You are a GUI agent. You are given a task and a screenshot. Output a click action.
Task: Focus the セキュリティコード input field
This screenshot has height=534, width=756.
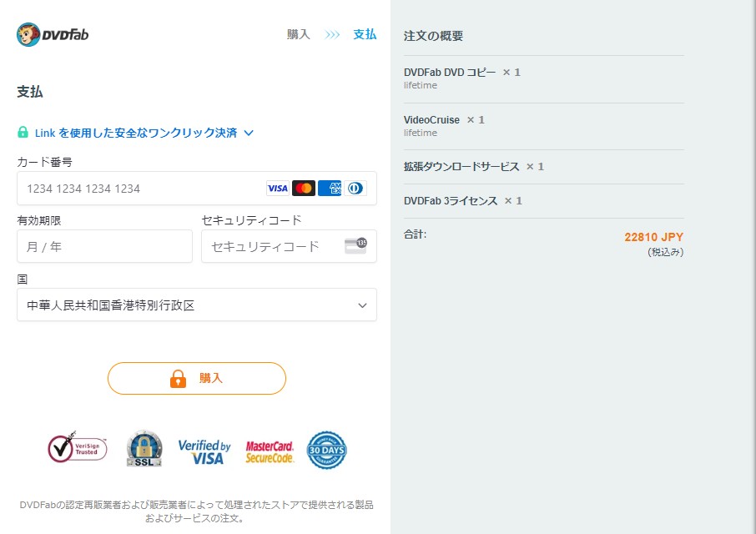coord(289,246)
